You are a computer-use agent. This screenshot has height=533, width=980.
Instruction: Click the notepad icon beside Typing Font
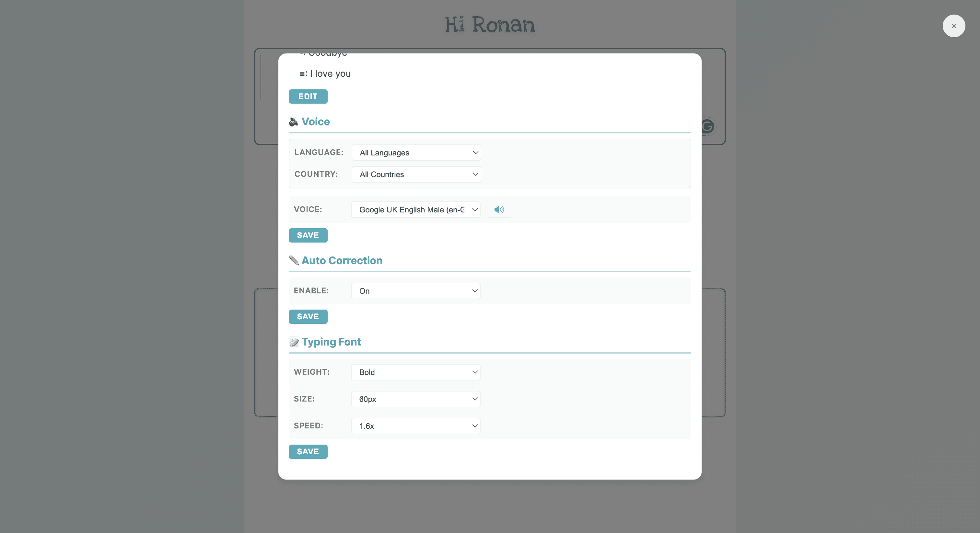coord(294,342)
